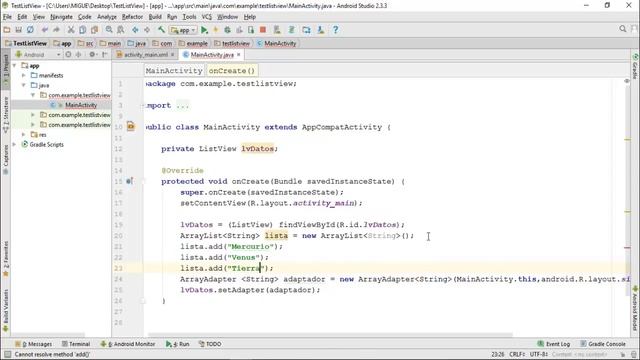
Task: Open the Build menu
Action: pos(155,17)
